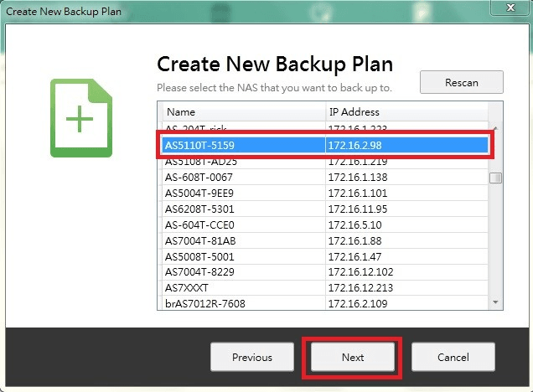533x392 pixels.
Task: Sort the list by Name column header
Action: point(243,111)
